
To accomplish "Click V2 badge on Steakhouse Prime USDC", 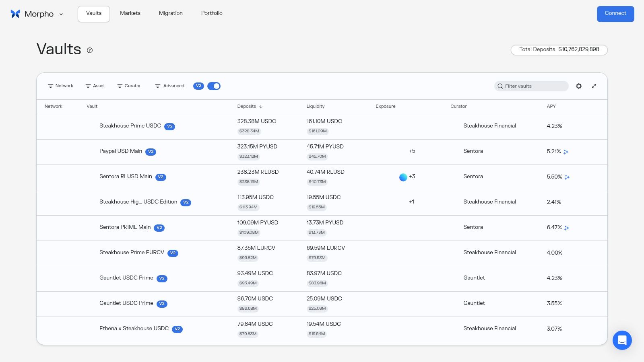I will (x=170, y=126).
